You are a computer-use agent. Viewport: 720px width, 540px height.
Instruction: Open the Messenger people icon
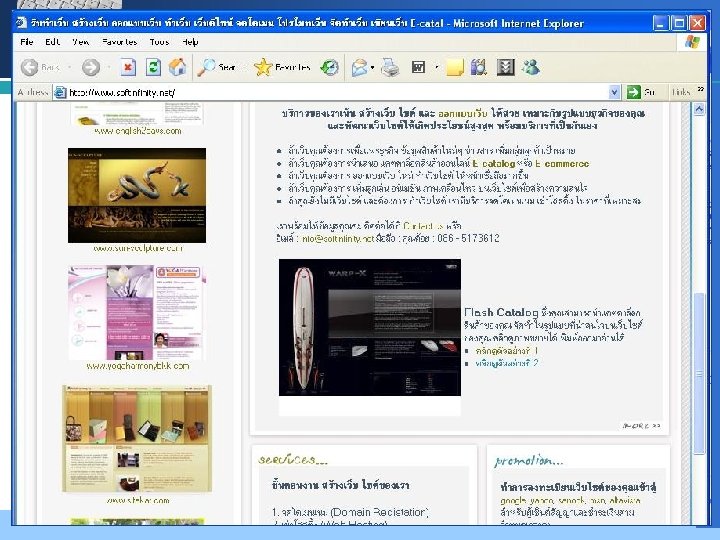(x=531, y=68)
